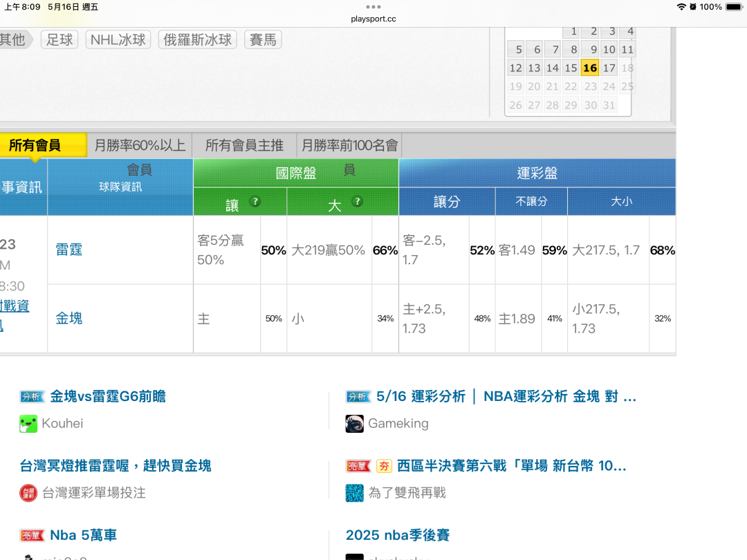
Task: Tap the 68% over percentage
Action: tap(662, 250)
